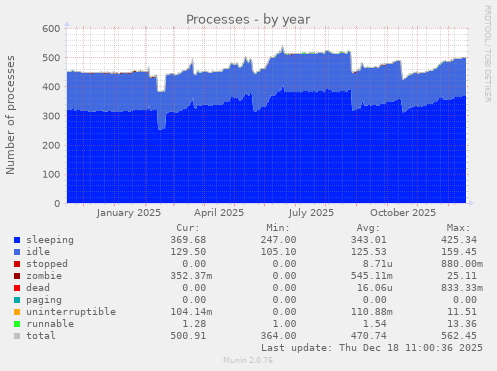Click the 'runnable' legend label
497x371 pixels.
point(50,324)
